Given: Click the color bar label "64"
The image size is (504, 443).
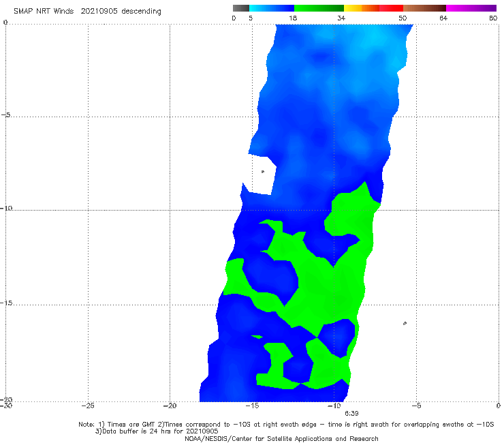Looking at the screenshot, I should 443,18.
